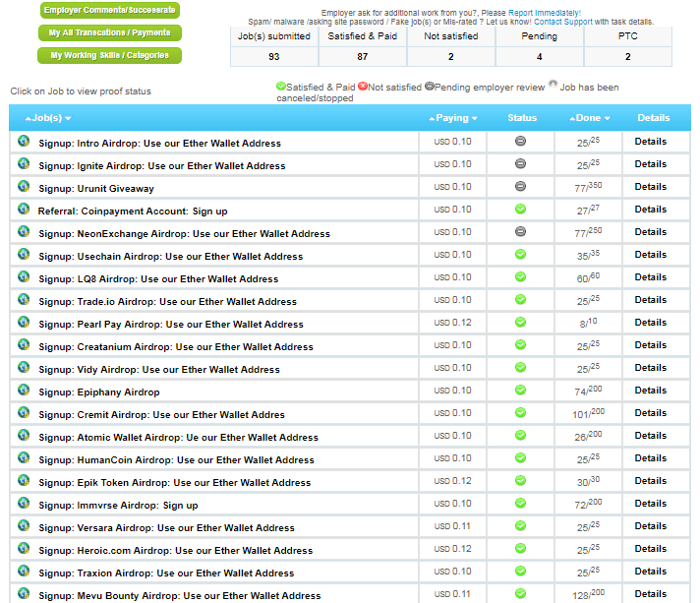Open the Usechain Airdrop signup job
Image resolution: width=700 pixels, height=603 pixels.
pos(171,257)
